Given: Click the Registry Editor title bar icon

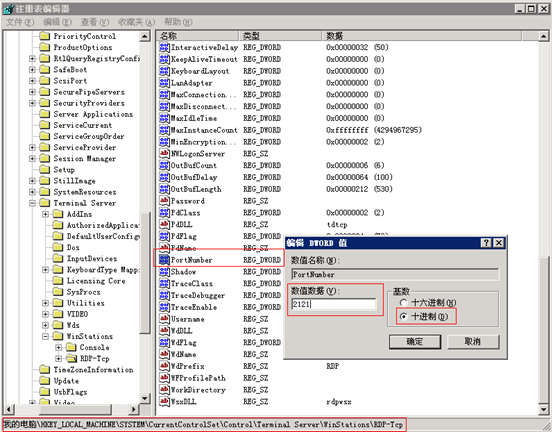Looking at the screenshot, I should coord(8,9).
